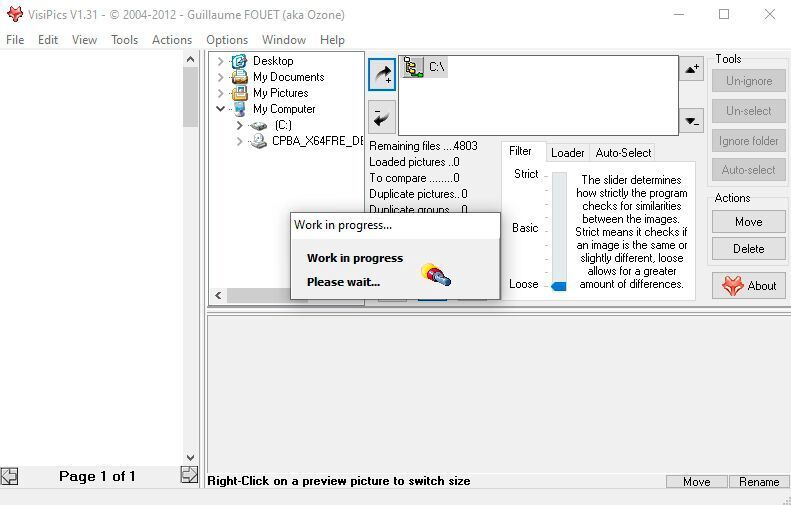Click the Delete button
The image size is (791, 505).
749,249
